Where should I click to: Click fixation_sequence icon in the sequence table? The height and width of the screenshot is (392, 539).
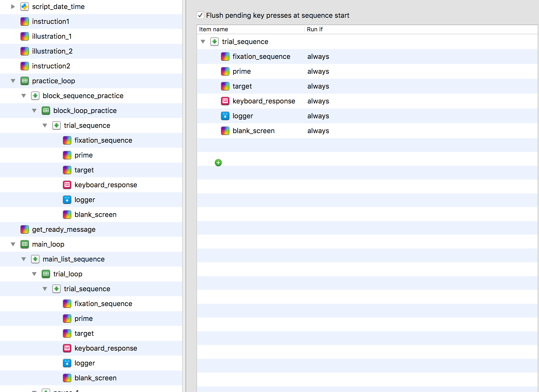click(225, 56)
